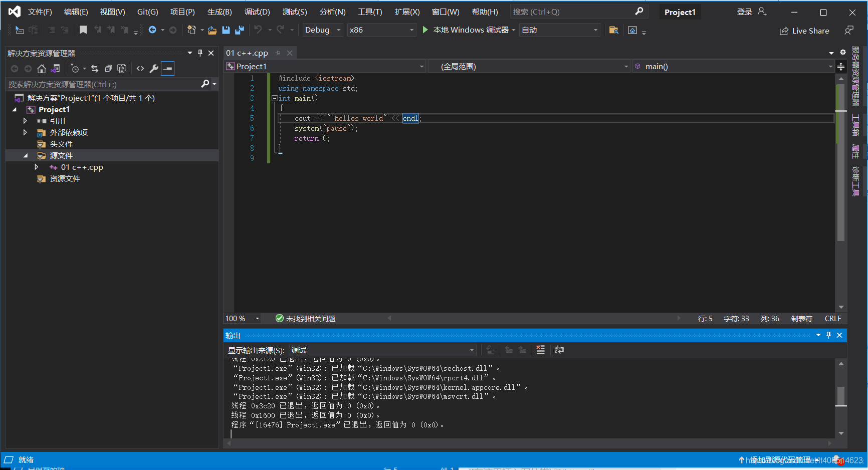Click the Output panel vertical scrollbar thumb
The height and width of the screenshot is (470, 868).
pyautogui.click(x=841, y=396)
